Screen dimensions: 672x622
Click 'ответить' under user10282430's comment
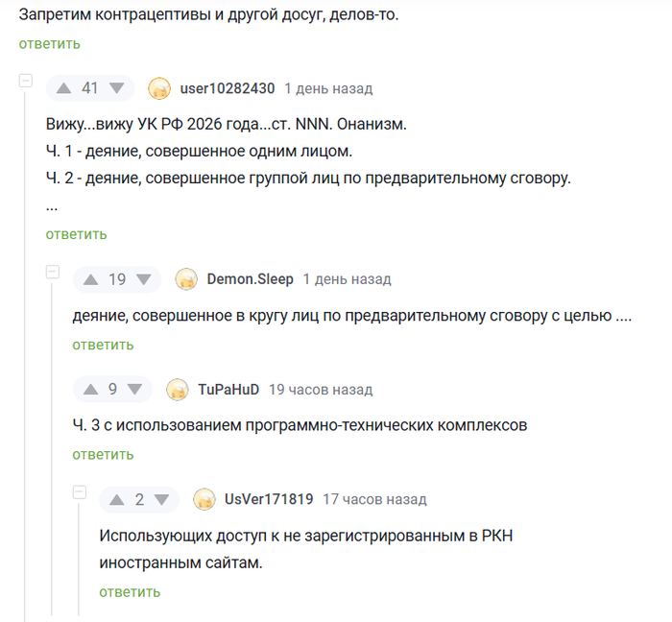(76, 234)
